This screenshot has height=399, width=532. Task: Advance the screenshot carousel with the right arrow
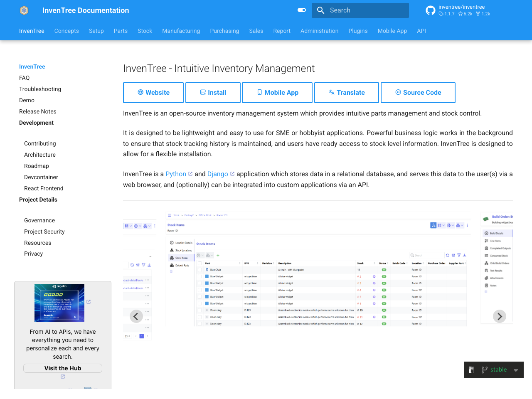click(500, 316)
